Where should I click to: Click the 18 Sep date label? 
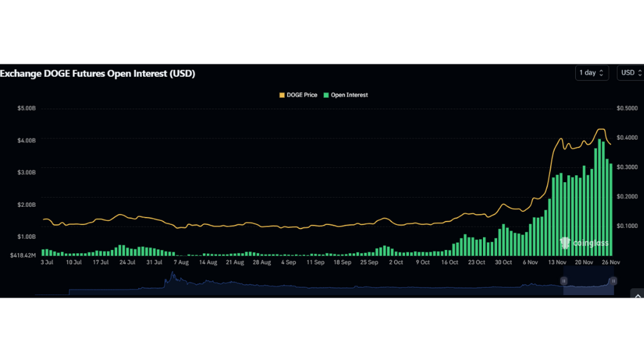point(342,262)
